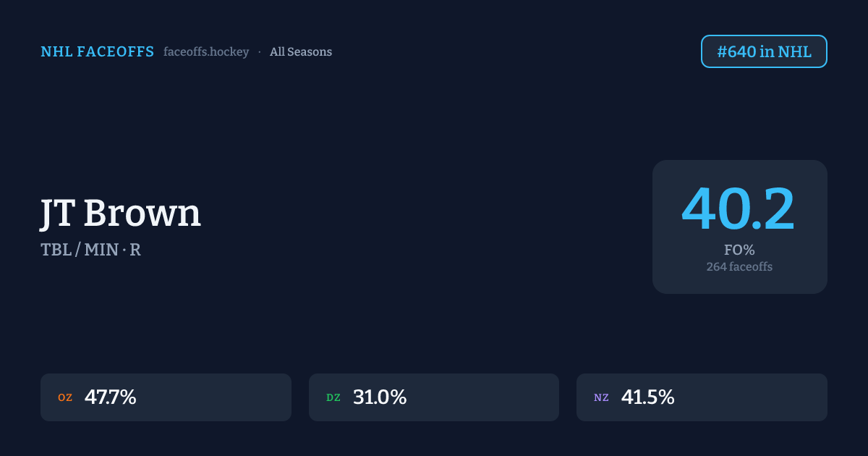Click the FO% label under 40.2
Screen dimensions: 868x456
coord(739,250)
